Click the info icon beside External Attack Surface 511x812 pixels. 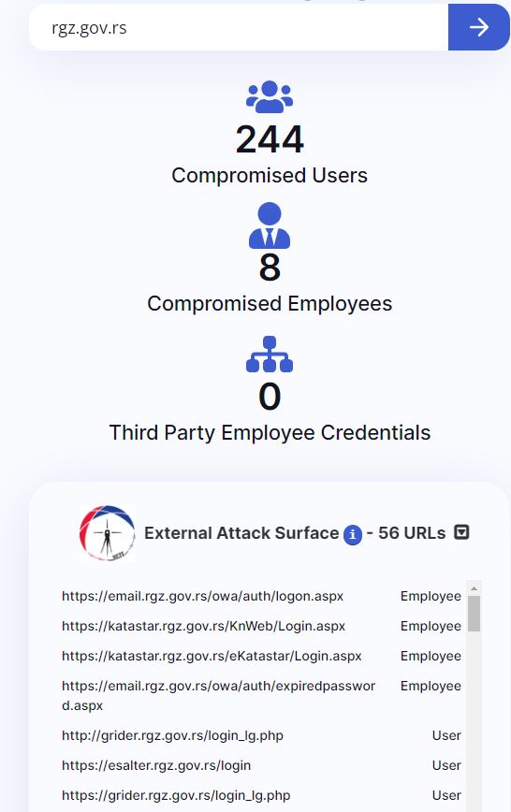(x=353, y=534)
